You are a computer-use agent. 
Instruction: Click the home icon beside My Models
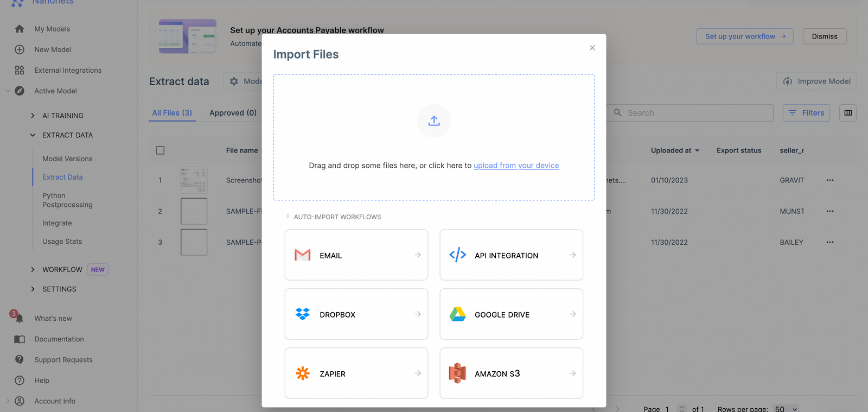coord(20,29)
